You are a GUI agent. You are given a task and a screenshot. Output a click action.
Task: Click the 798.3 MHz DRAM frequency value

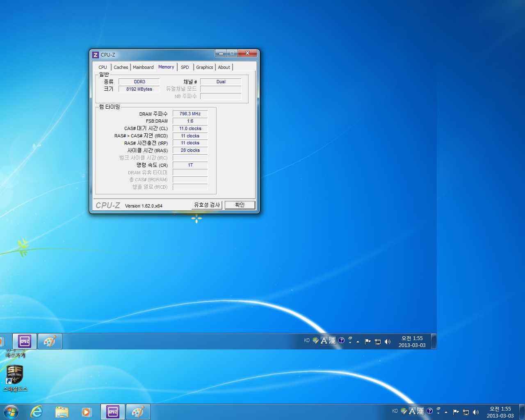(190, 114)
